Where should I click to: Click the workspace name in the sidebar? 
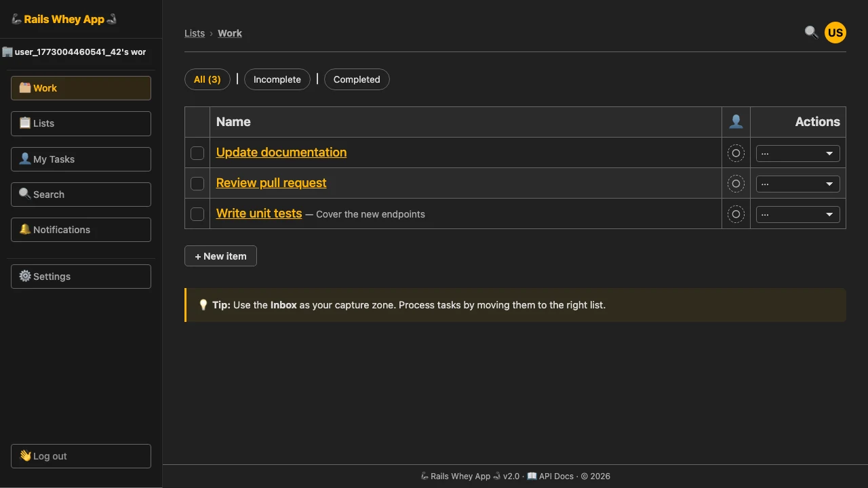coord(81,52)
